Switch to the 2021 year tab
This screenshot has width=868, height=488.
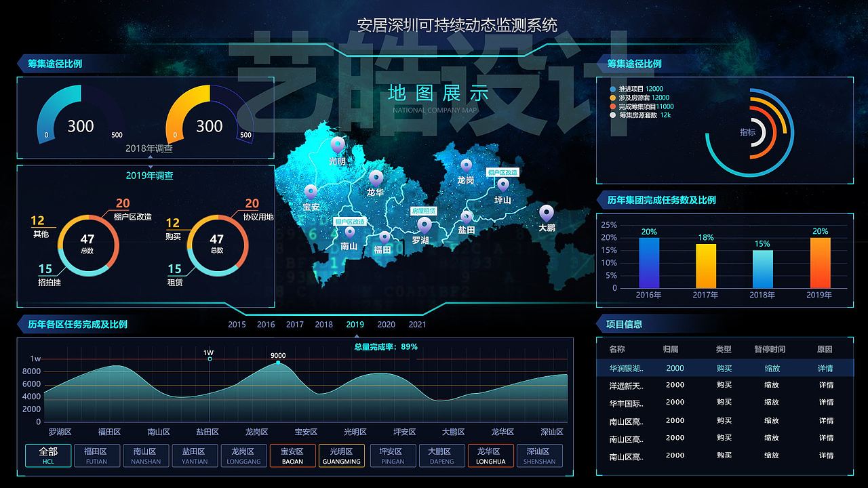click(416, 325)
